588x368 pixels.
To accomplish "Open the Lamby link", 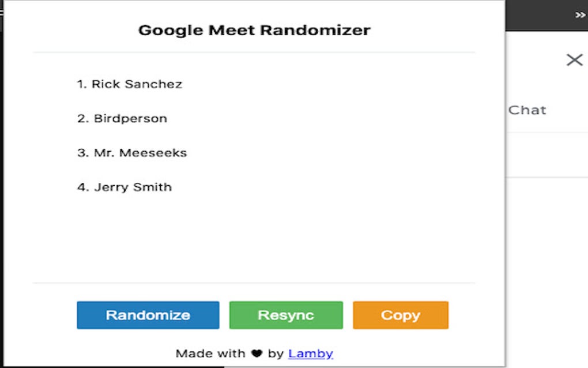I will [x=310, y=353].
